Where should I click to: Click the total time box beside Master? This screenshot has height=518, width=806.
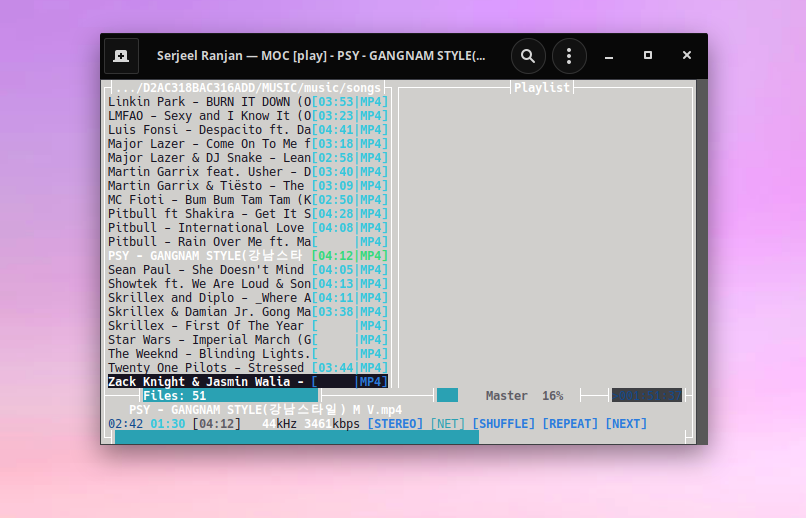[647, 396]
